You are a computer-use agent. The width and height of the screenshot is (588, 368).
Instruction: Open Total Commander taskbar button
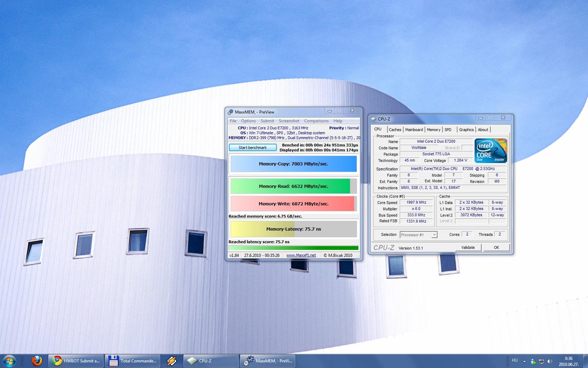pos(133,361)
